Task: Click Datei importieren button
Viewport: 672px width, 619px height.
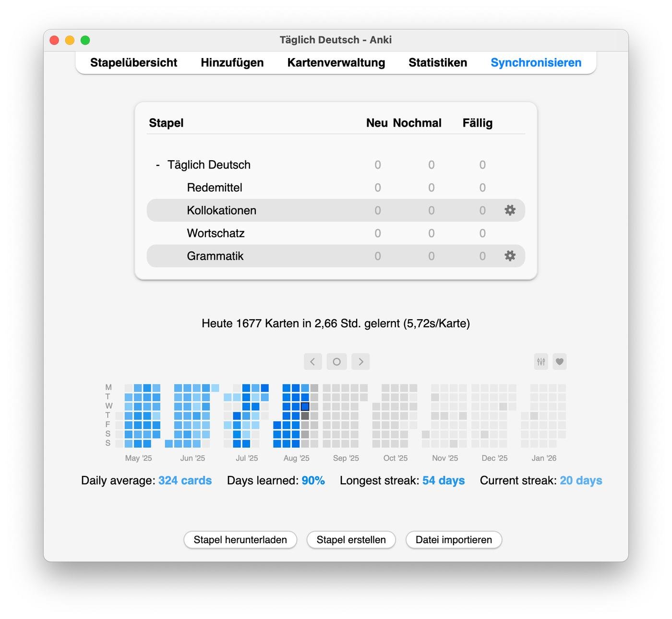Action: [x=454, y=540]
